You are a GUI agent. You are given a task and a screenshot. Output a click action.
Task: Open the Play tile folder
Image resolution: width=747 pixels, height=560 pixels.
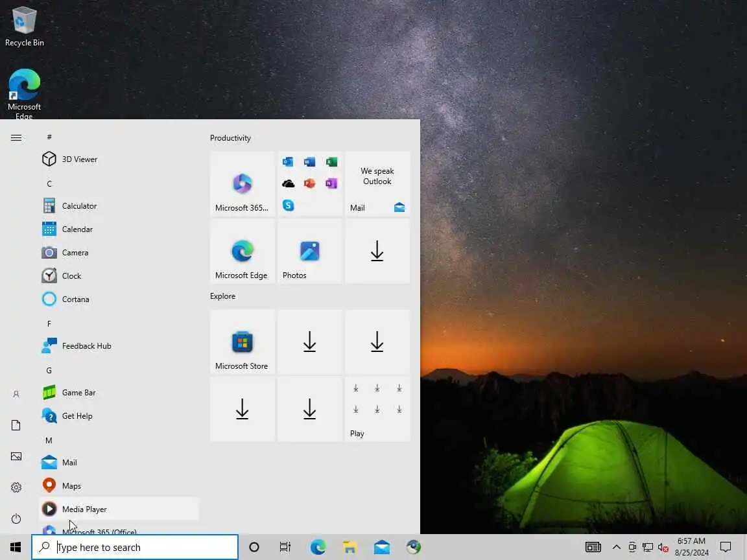coord(377,410)
